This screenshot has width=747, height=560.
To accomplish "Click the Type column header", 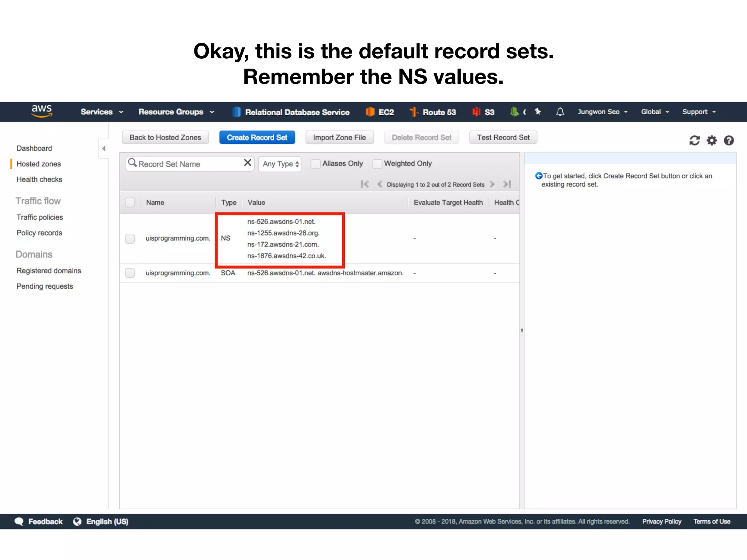I will click(x=229, y=202).
